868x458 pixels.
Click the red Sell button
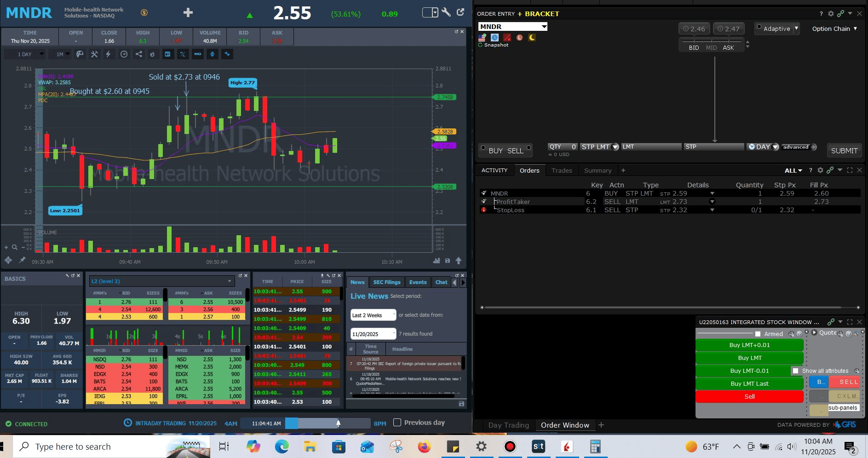tap(749, 397)
